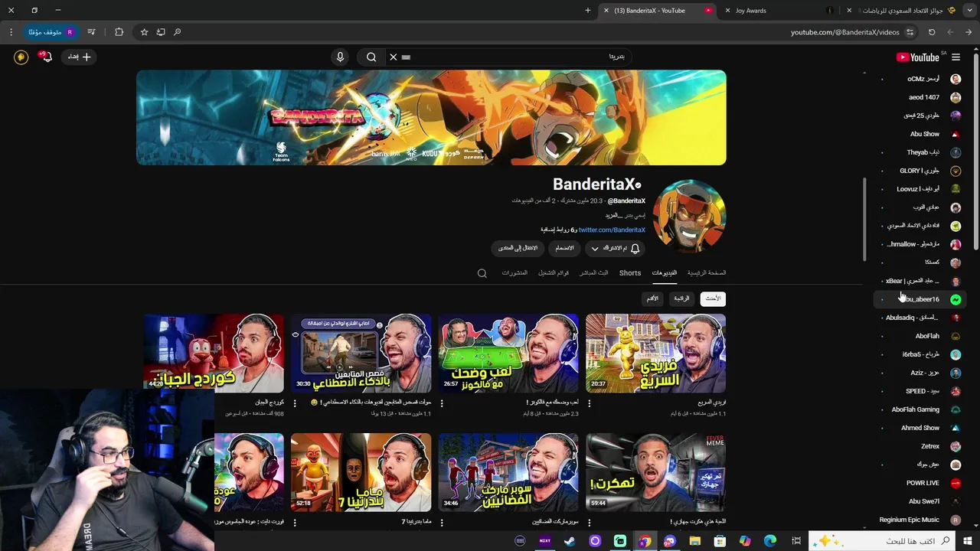Select the Oldest (الأقدم) filter chip
Screen dimensions: 980x551
[652, 298]
